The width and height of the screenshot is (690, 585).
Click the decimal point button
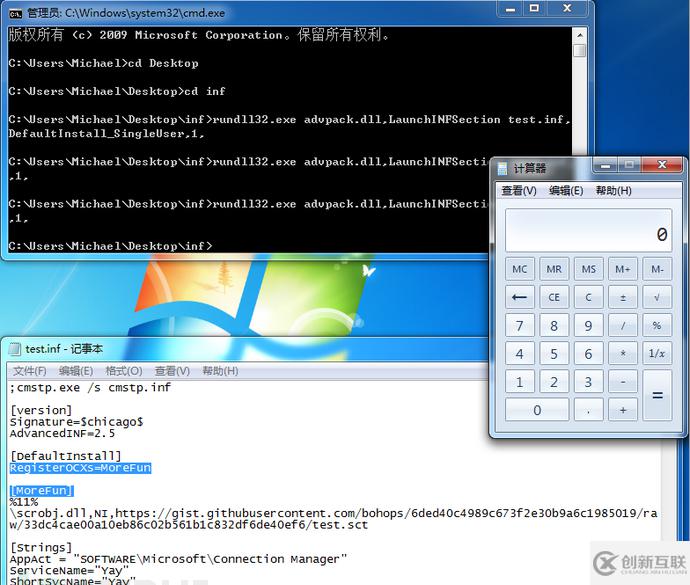pos(588,410)
